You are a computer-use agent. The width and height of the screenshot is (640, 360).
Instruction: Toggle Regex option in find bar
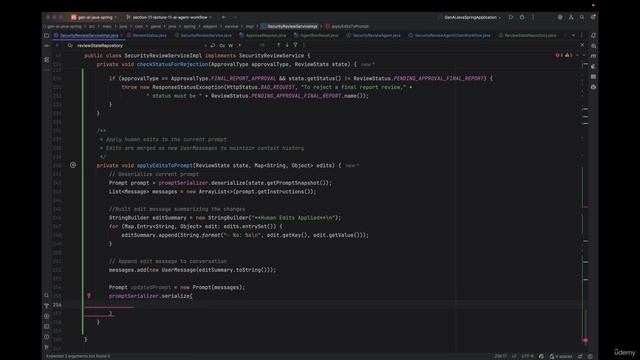[x=240, y=45]
